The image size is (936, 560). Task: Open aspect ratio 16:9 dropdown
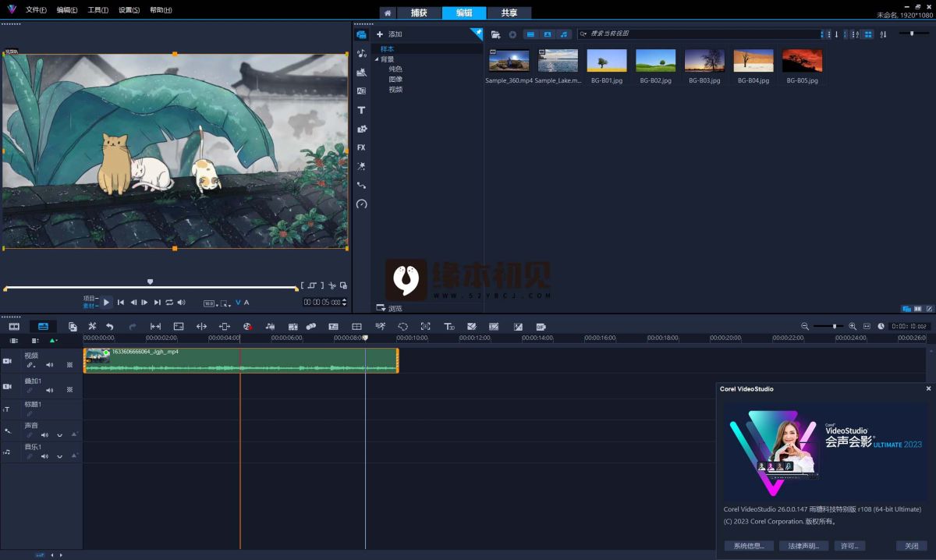(212, 303)
